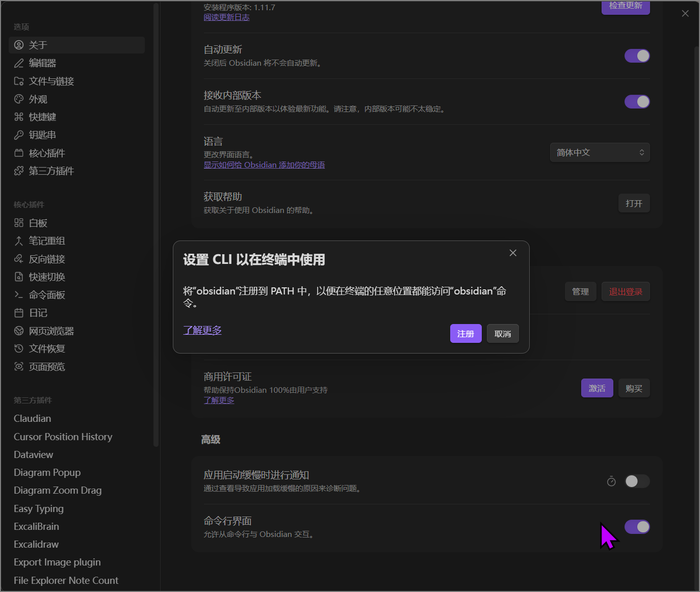Open Claudian plugin settings

(x=77, y=418)
